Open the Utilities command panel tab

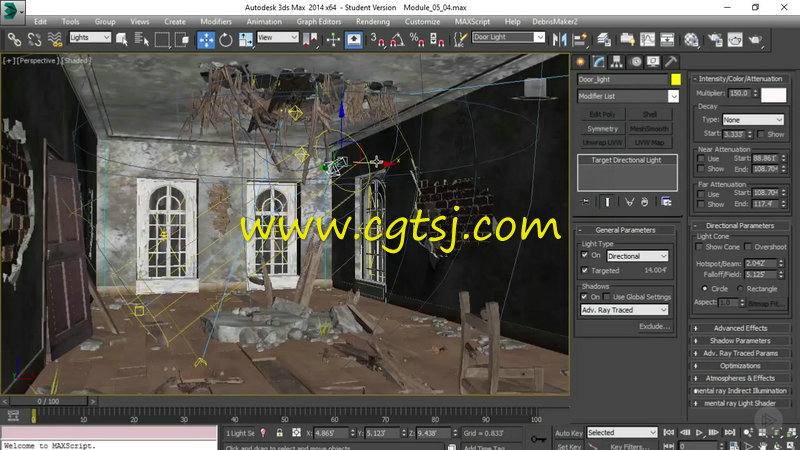click(671, 62)
